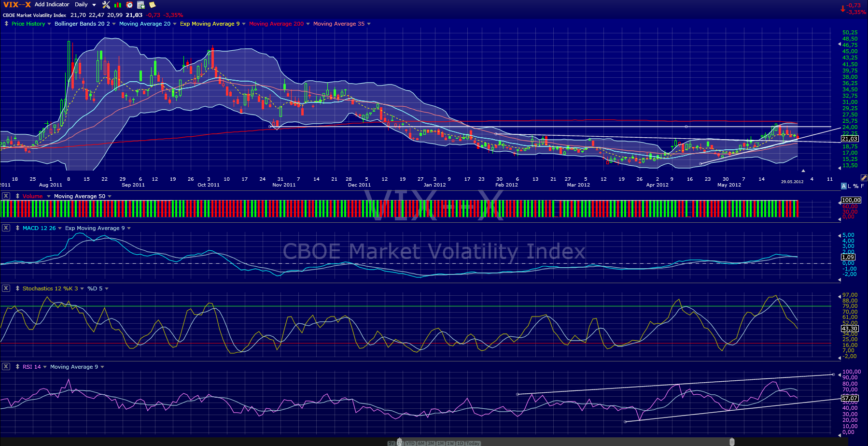Toggle the L logarithmic scale button
868x446 pixels.
point(850,186)
